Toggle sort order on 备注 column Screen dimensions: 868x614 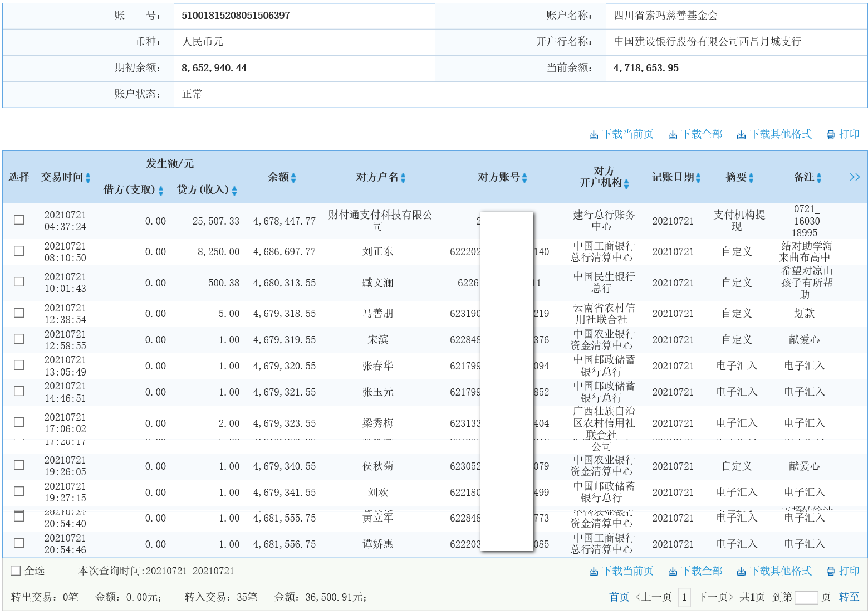(x=818, y=177)
